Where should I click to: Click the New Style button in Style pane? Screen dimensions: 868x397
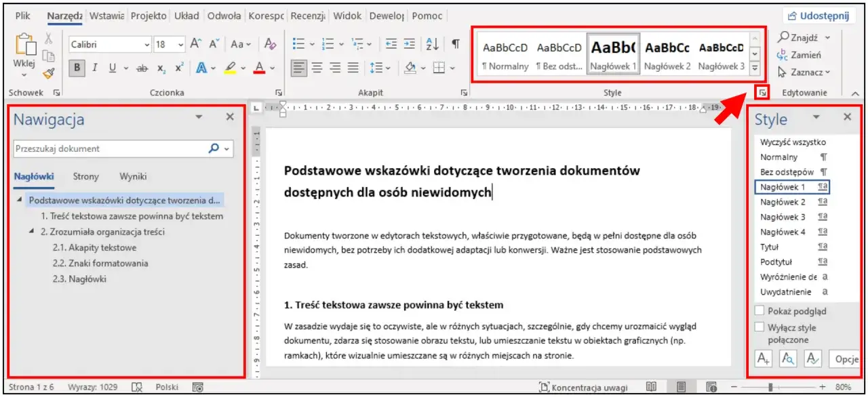click(x=764, y=358)
